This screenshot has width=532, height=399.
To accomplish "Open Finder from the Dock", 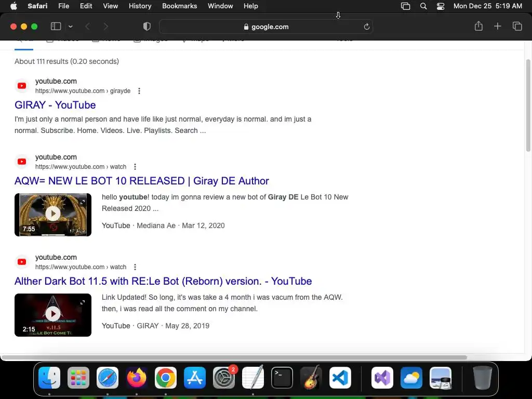I will pyautogui.click(x=49, y=378).
